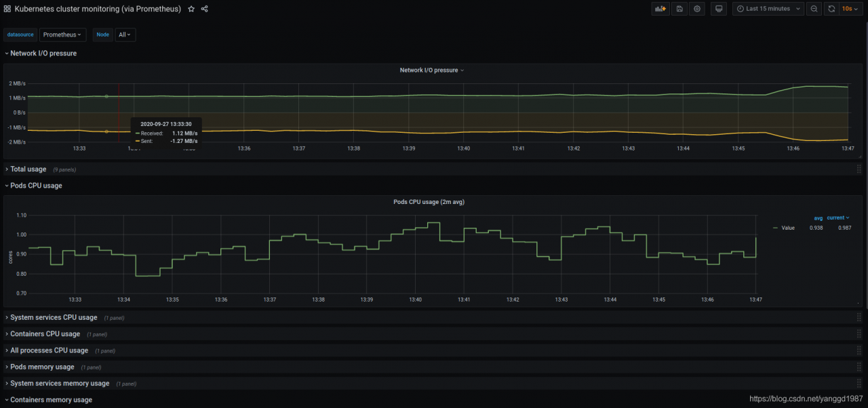Image resolution: width=868 pixels, height=408 pixels.
Task: Click the Sent value -1.27 MB/s in tooltip
Action: pos(184,141)
